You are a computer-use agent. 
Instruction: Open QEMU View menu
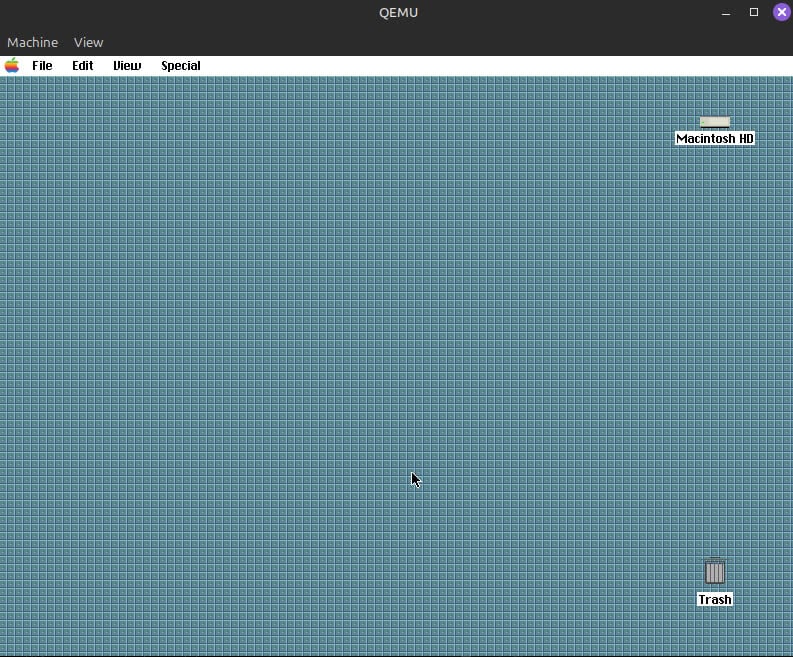point(89,42)
